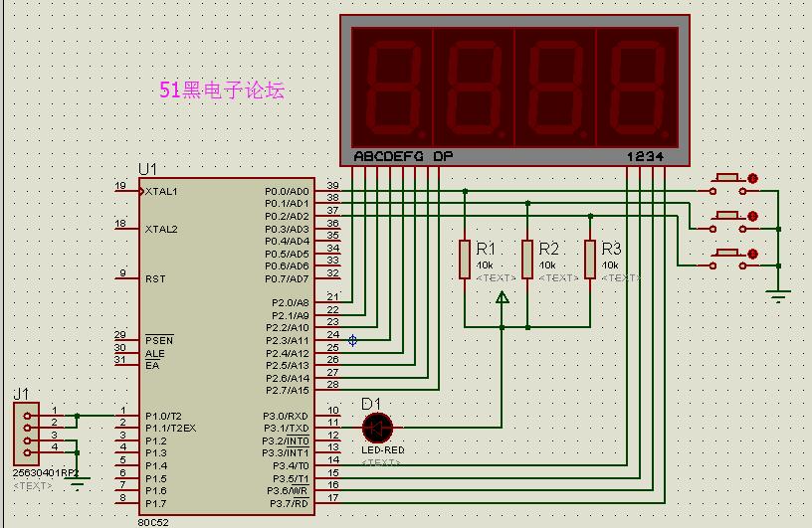Click the 10k value under R1

coord(485,265)
